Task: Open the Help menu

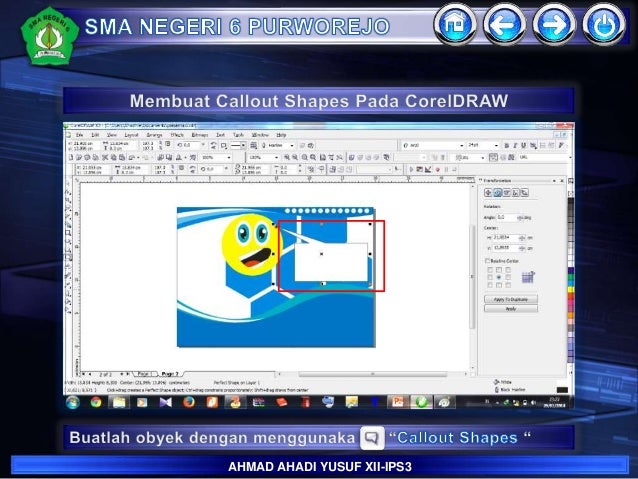Action: (x=281, y=135)
